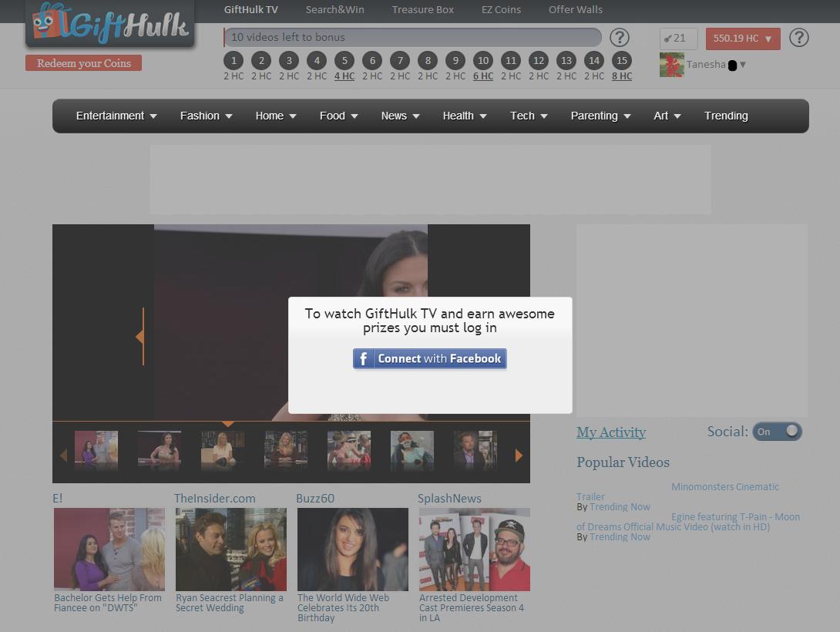
Task: Expand the Entertainment category menu
Action: (116, 116)
